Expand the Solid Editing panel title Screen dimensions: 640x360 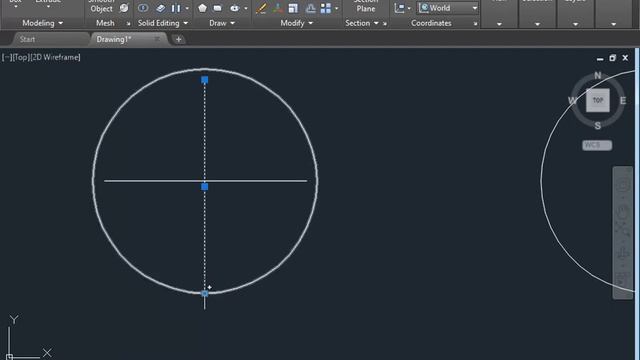coord(163,23)
